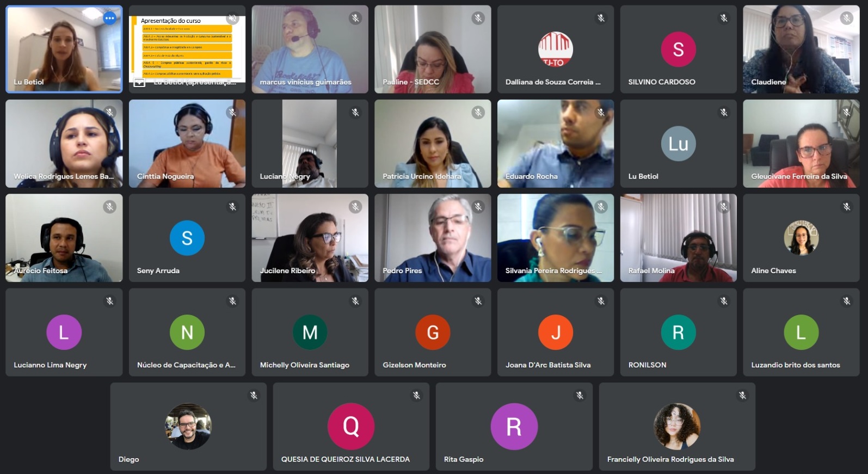Select Pedro Pires video tile
This screenshot has height=474, width=868.
(433, 238)
